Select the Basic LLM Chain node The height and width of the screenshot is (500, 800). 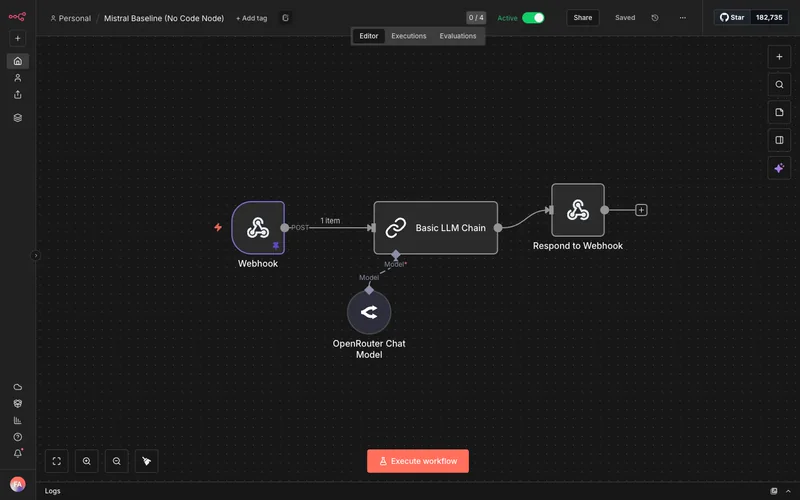point(436,228)
